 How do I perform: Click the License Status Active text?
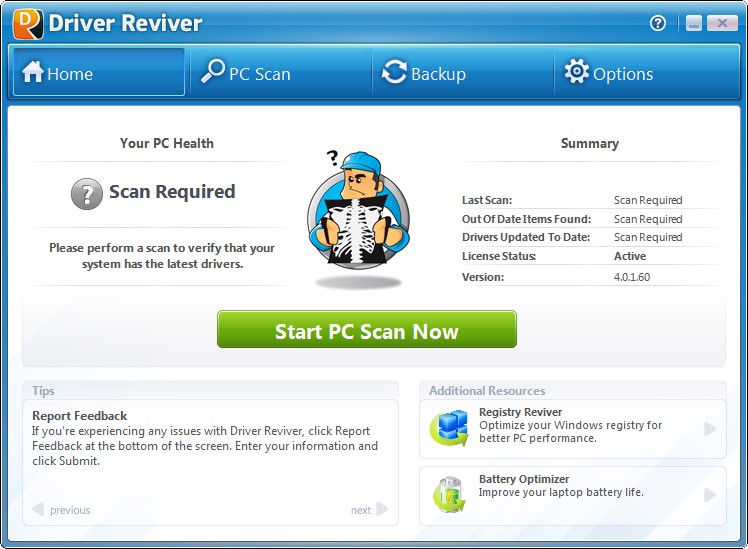coord(630,256)
